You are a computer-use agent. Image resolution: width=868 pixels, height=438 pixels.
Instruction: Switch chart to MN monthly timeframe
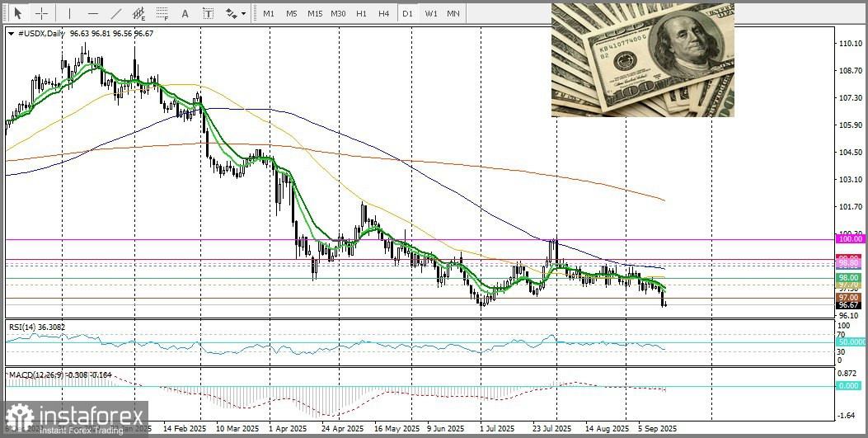tap(453, 13)
